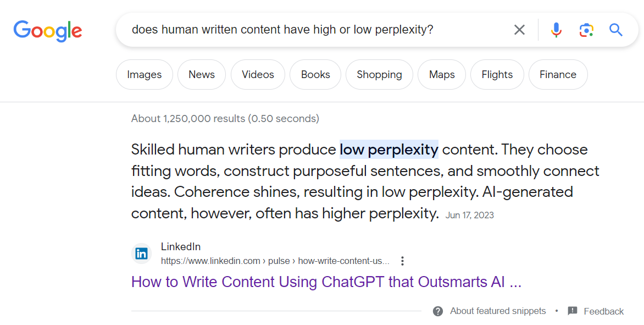644x325 pixels.
Task: Clear the search box with X
Action: [519, 30]
